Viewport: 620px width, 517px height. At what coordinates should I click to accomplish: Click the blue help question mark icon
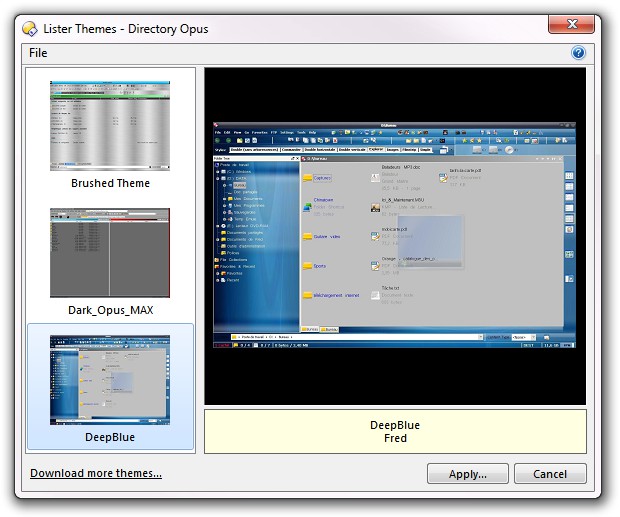click(x=578, y=53)
